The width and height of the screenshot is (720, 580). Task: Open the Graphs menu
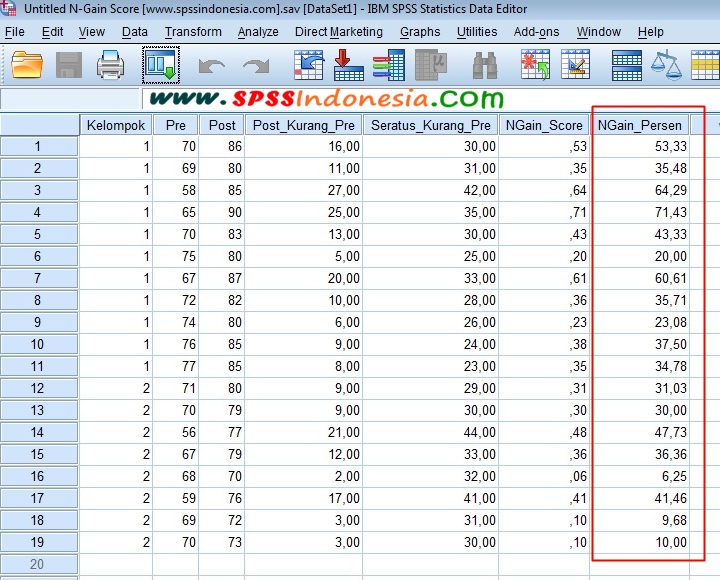click(x=420, y=32)
